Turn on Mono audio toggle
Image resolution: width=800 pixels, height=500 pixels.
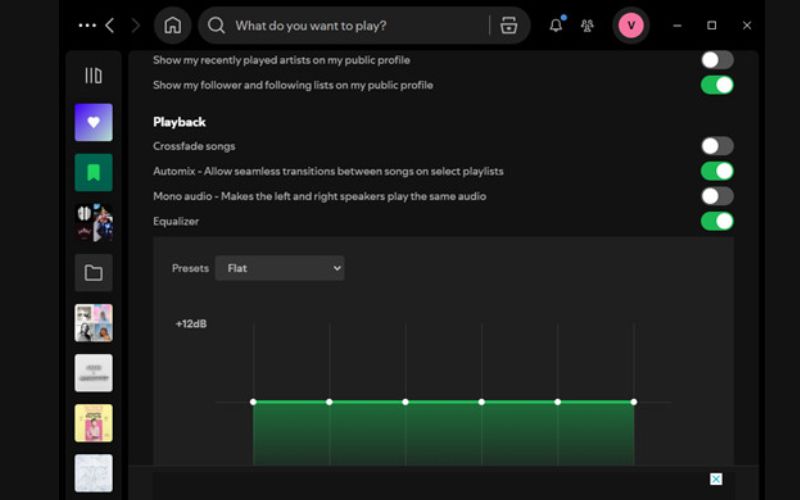[x=717, y=196]
